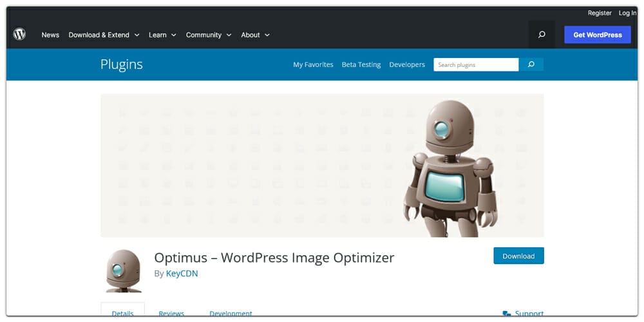The image size is (644, 322).
Task: Click the Log In link
Action: pos(627,13)
